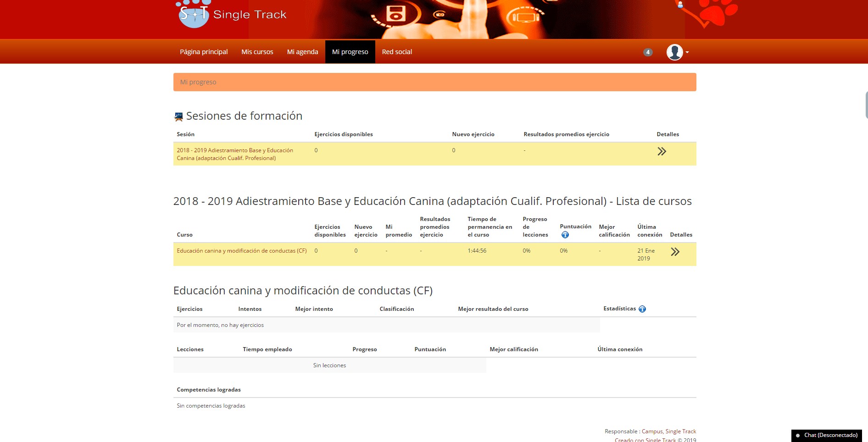Click the user avatar picture
The width and height of the screenshot is (868, 442).
[x=674, y=52]
